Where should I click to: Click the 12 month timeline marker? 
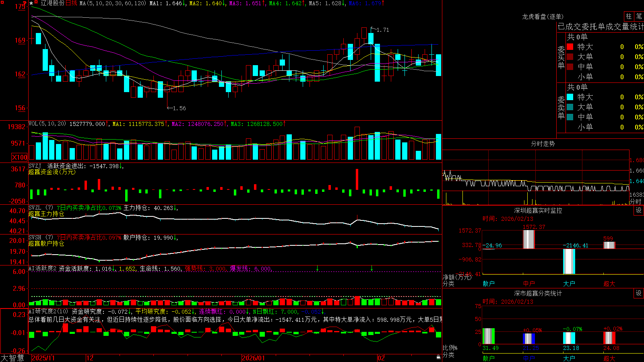(x=90, y=358)
